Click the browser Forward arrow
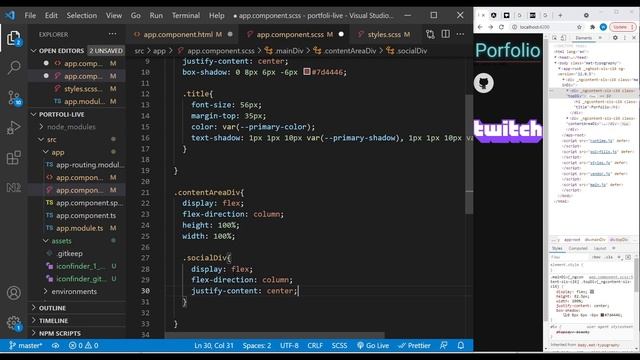 [x=491, y=27]
